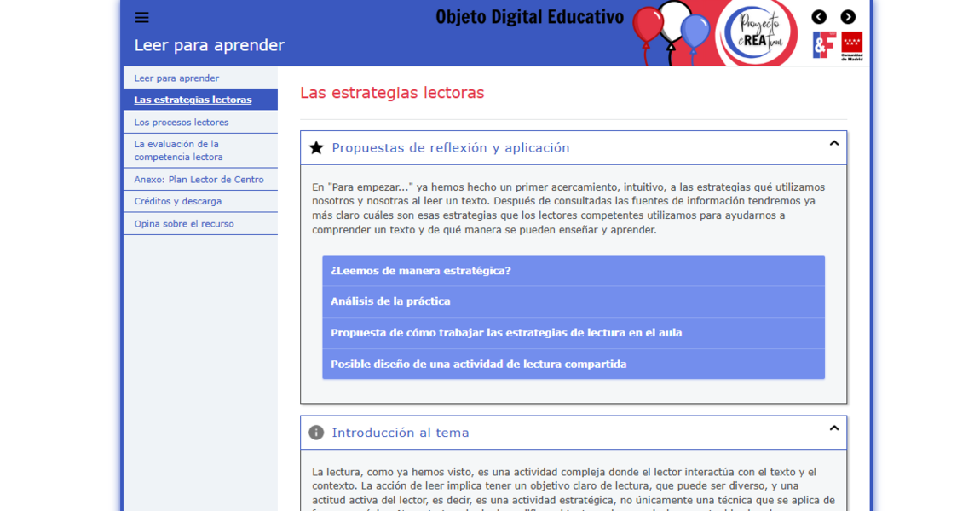Go to Anexo: Plan Lector de Centro

pos(199,180)
